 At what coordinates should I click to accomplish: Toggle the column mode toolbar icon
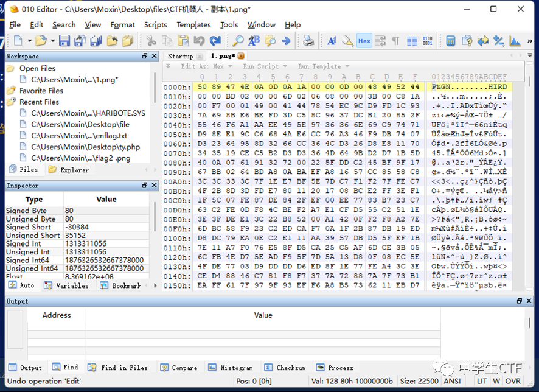(412, 41)
